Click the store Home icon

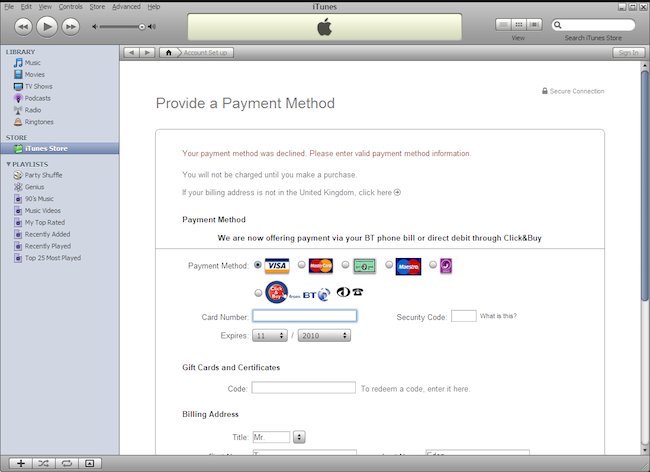[168, 53]
